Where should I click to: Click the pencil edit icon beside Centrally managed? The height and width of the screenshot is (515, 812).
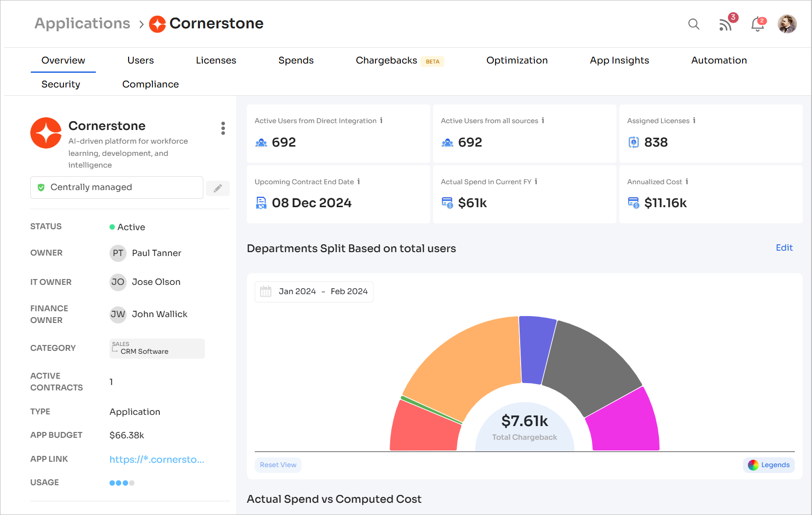(x=218, y=188)
